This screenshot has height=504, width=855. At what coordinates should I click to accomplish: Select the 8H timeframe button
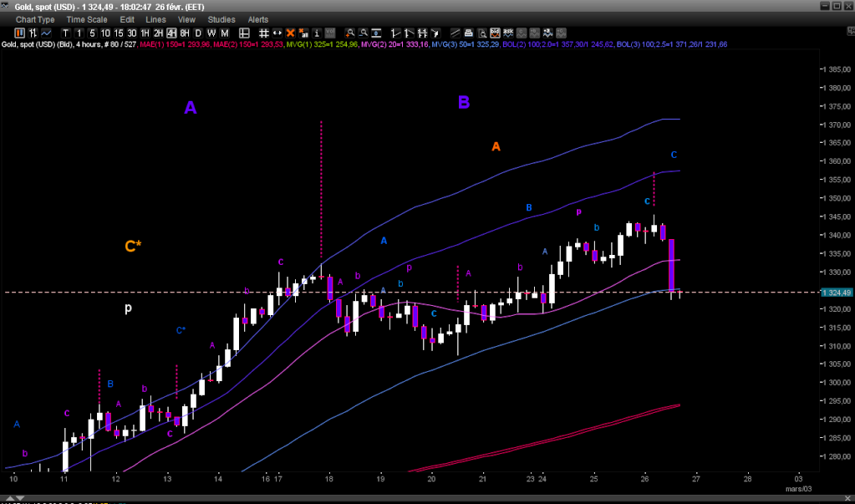pyautogui.click(x=185, y=33)
